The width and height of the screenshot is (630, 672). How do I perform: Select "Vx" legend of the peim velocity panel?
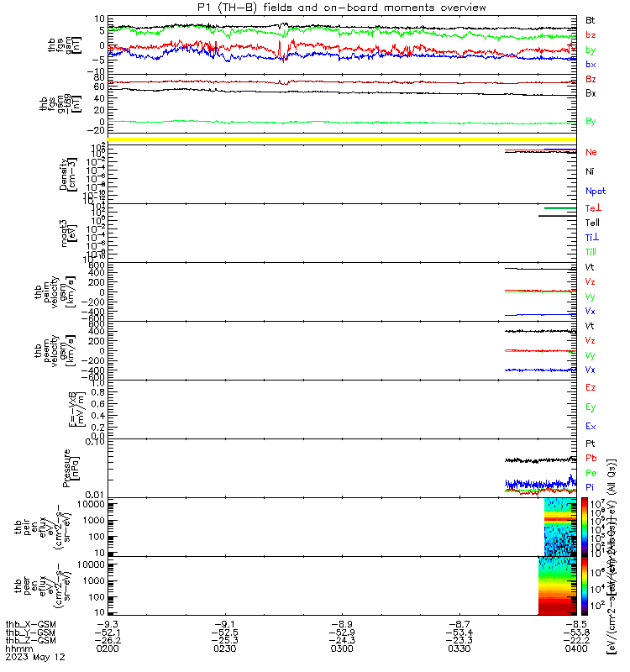[591, 311]
